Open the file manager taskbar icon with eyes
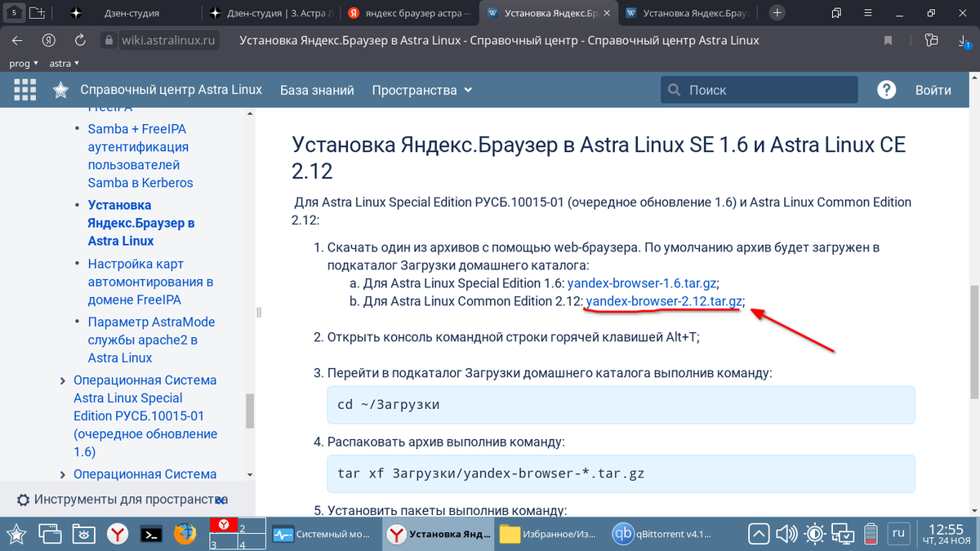This screenshot has width=980, height=551. coord(84,534)
